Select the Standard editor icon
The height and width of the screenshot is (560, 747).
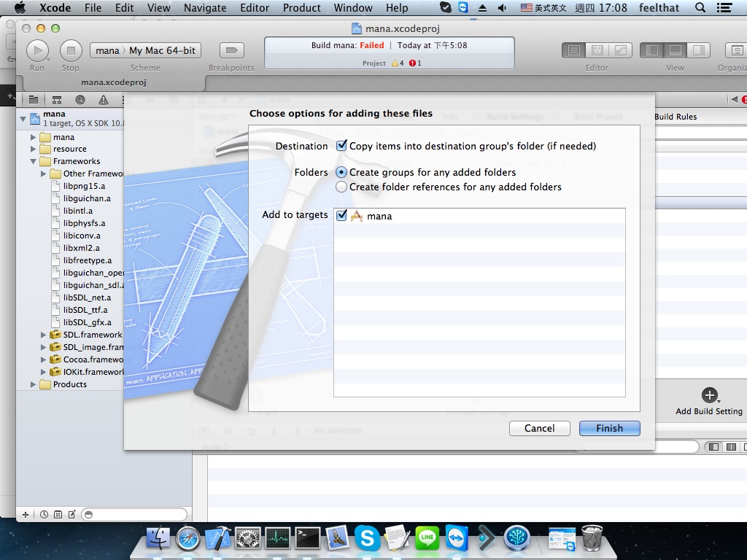574,50
